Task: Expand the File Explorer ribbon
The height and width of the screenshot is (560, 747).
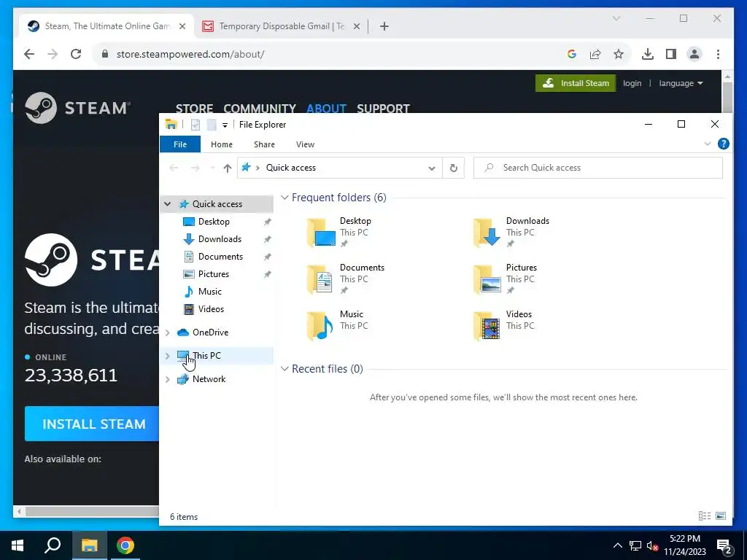Action: pyautogui.click(x=708, y=144)
